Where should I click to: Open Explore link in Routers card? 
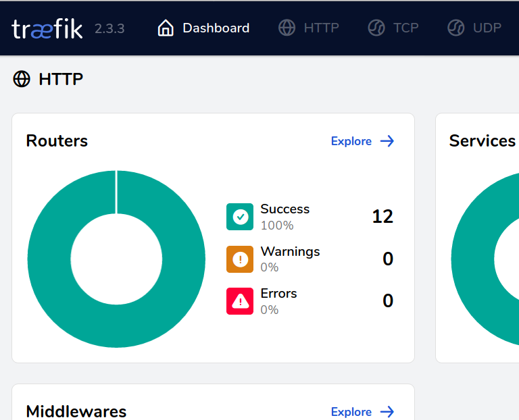pos(351,141)
